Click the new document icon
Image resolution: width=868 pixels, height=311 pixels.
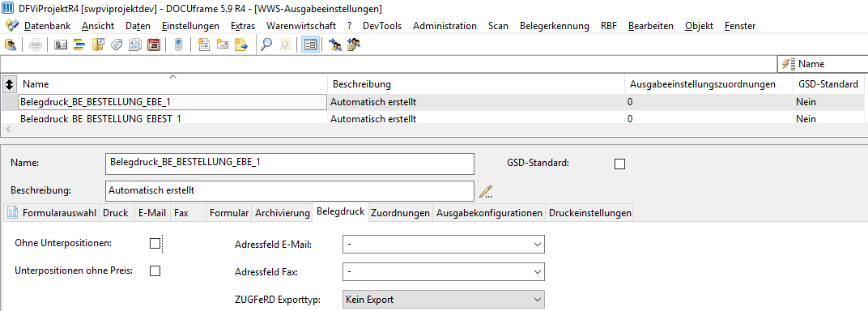coord(204,45)
